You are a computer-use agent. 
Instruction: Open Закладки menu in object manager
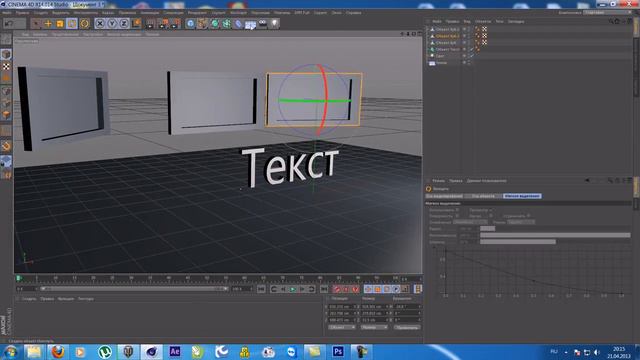point(516,21)
